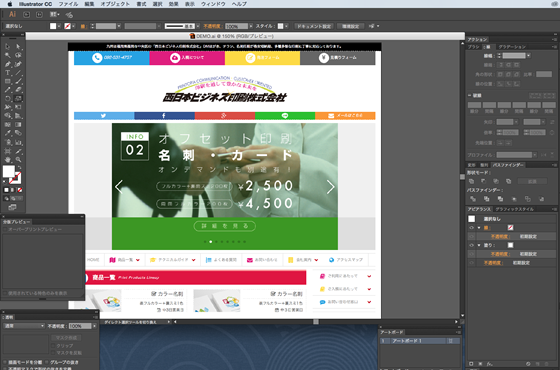Image resolution: width=560 pixels, height=370 pixels.
Task: Click the Divide pathfinder icon
Action: pyautogui.click(x=473, y=199)
